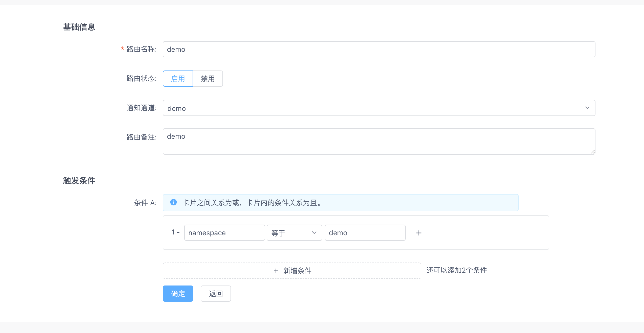Click the 触发条件 section heading

click(x=79, y=181)
